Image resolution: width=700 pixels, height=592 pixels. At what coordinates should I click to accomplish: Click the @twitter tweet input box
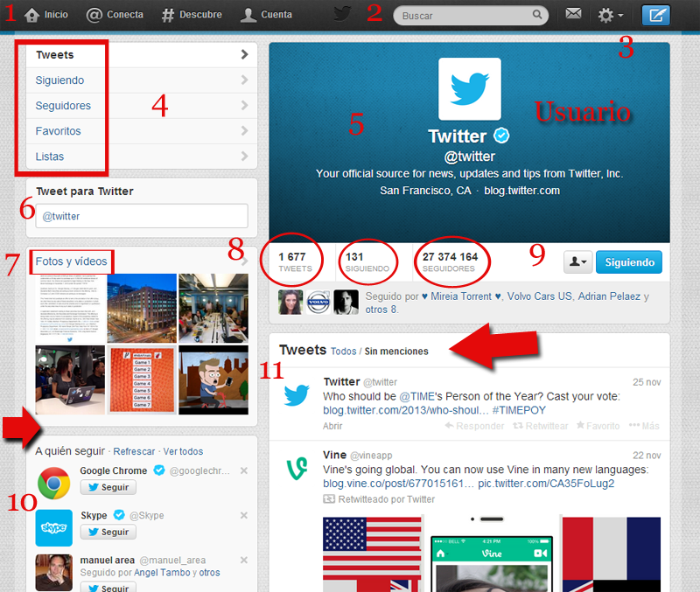[x=142, y=216]
